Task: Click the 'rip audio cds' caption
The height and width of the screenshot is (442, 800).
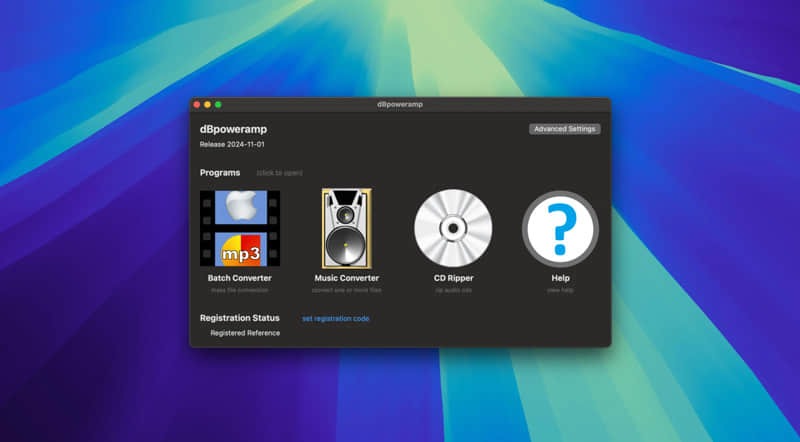Action: click(x=453, y=290)
